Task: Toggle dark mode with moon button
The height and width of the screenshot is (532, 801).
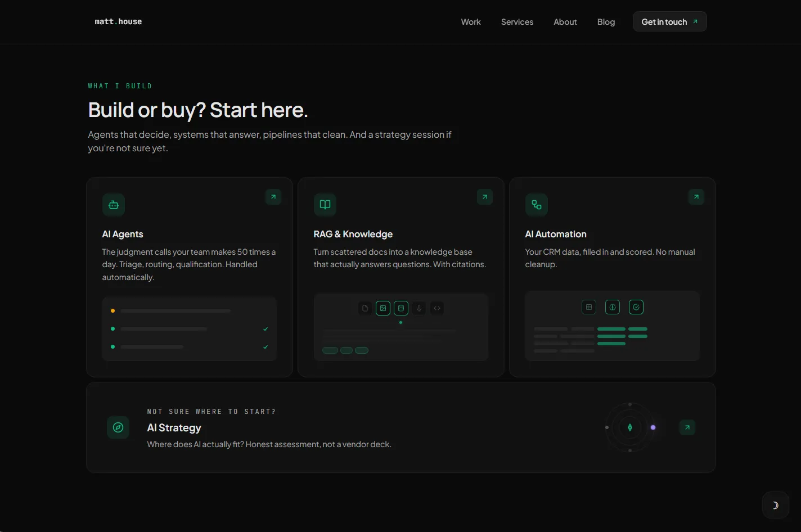Action: pyautogui.click(x=776, y=505)
